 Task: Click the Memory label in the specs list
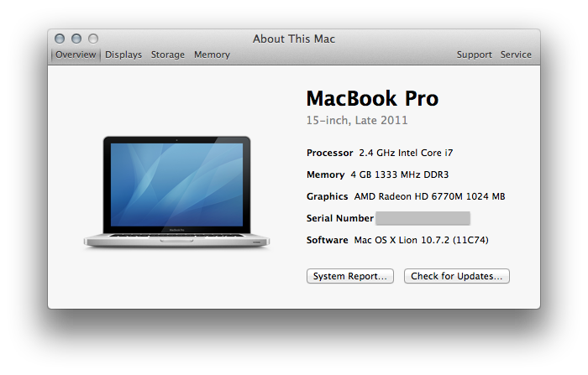pos(326,174)
